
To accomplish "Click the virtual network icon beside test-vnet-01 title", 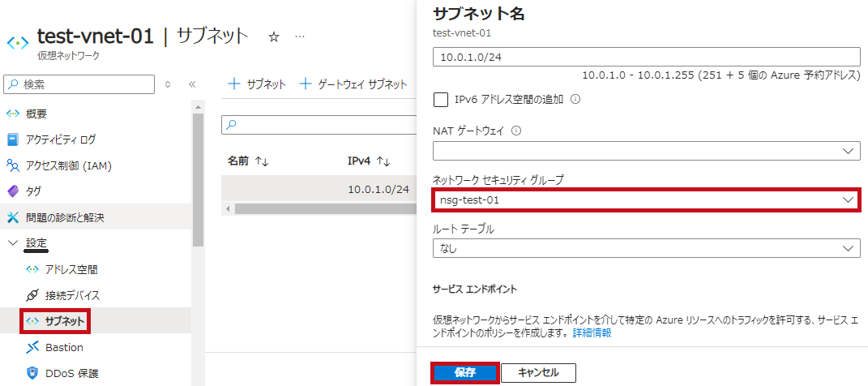I will pos(18,43).
